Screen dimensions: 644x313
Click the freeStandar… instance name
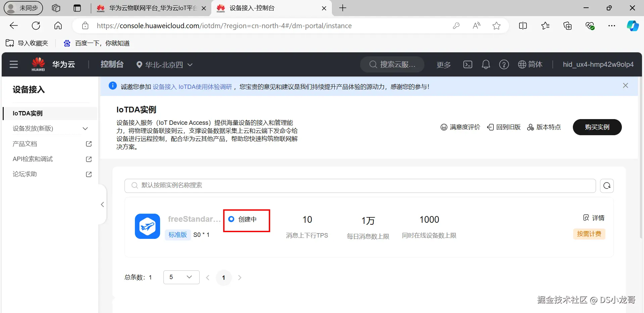coord(194,219)
